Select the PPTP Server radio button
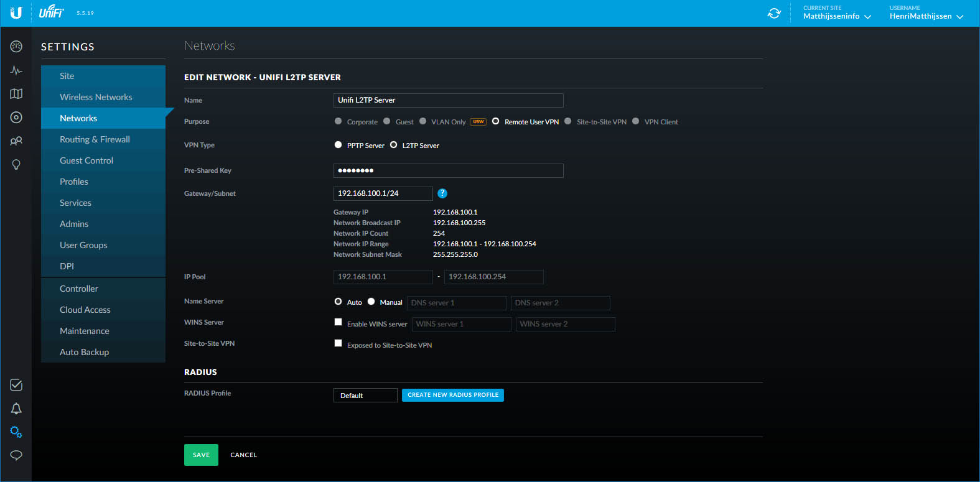980x482 pixels. tap(338, 145)
